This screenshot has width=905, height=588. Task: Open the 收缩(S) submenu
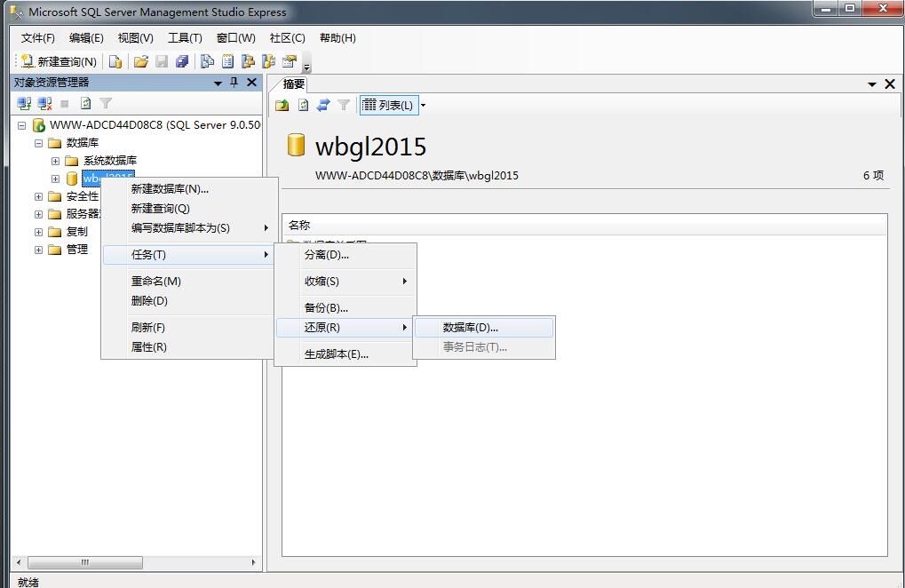[x=345, y=281]
